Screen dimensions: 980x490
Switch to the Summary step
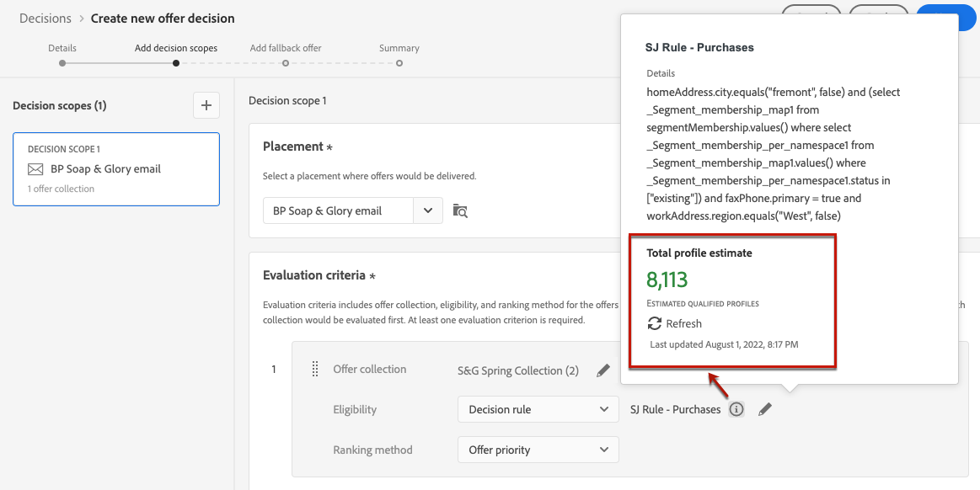click(399, 62)
